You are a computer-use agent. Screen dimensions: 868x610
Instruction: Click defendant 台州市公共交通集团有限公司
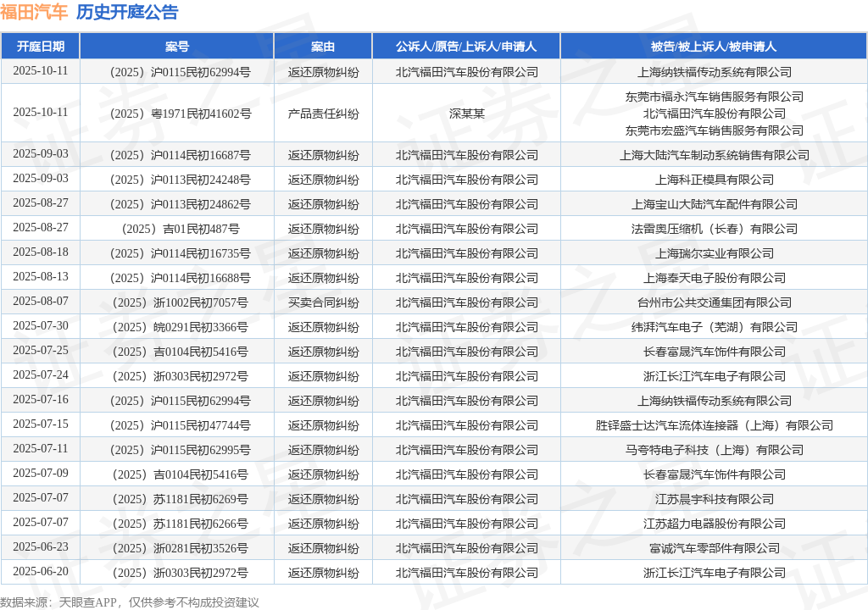point(714,302)
